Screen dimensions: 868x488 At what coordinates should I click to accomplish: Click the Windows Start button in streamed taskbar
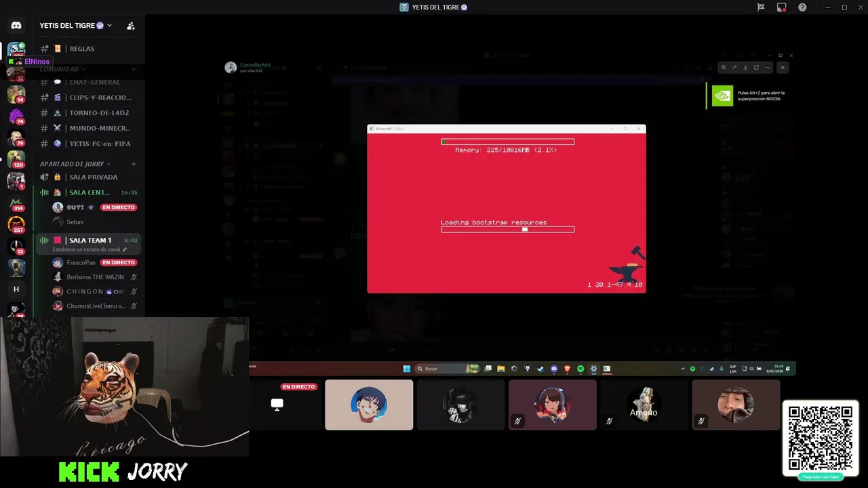tap(407, 369)
